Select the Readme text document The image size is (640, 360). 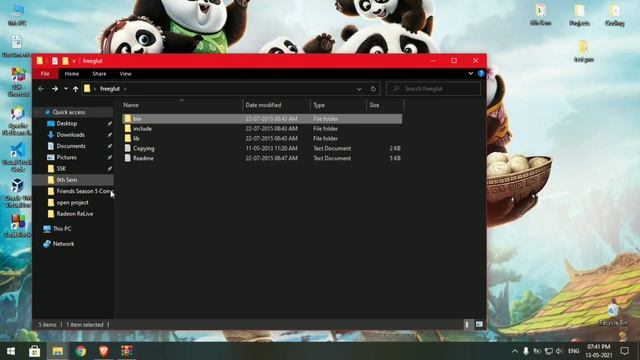tap(262, 158)
